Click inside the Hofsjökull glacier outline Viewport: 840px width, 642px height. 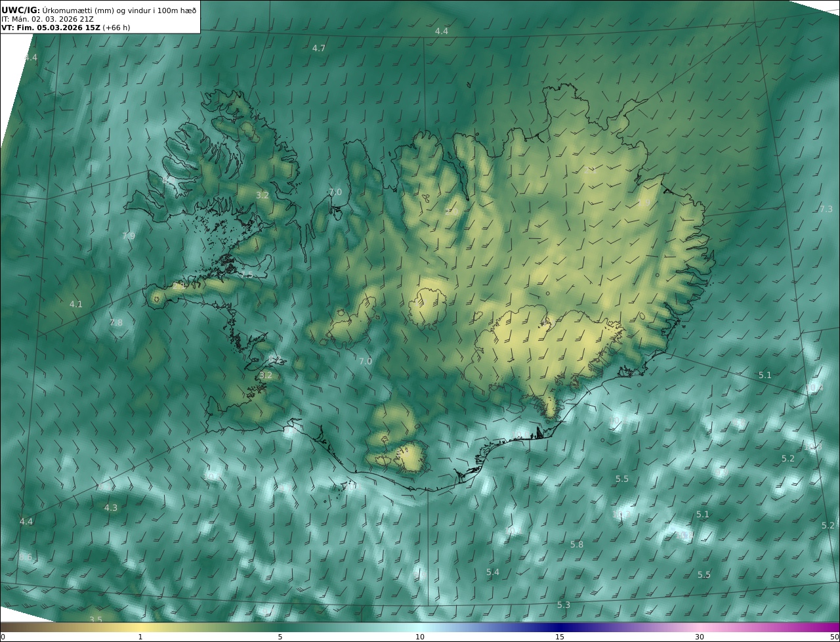tap(428, 307)
